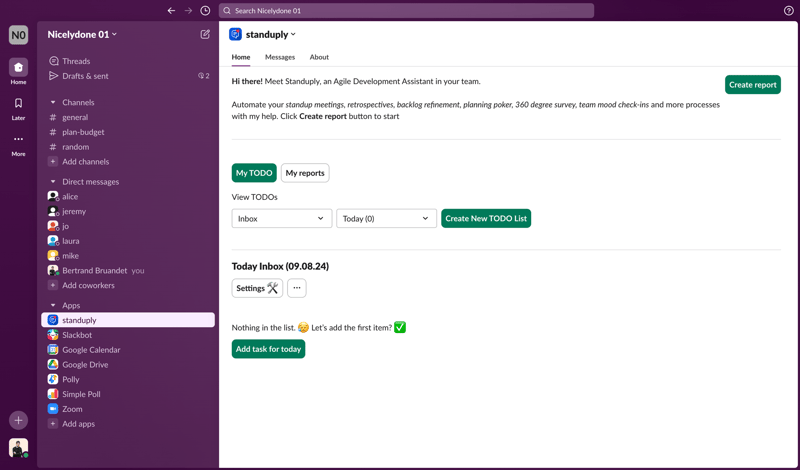
Task: Click Add channels
Action: pos(128,161)
